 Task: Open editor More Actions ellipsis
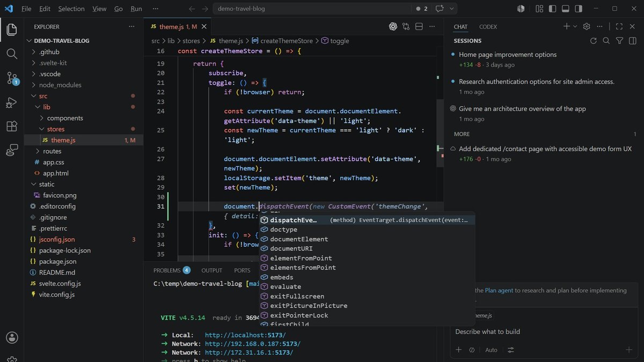tap(432, 26)
